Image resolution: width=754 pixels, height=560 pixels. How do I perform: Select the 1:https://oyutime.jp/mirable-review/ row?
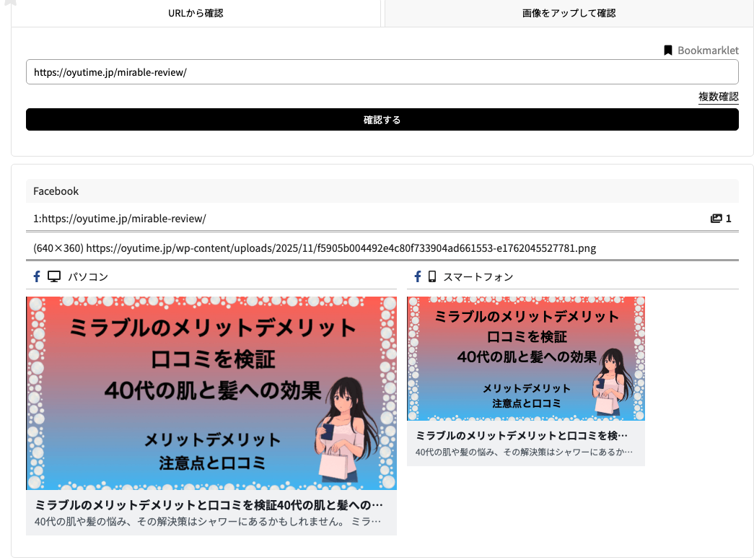click(120, 219)
